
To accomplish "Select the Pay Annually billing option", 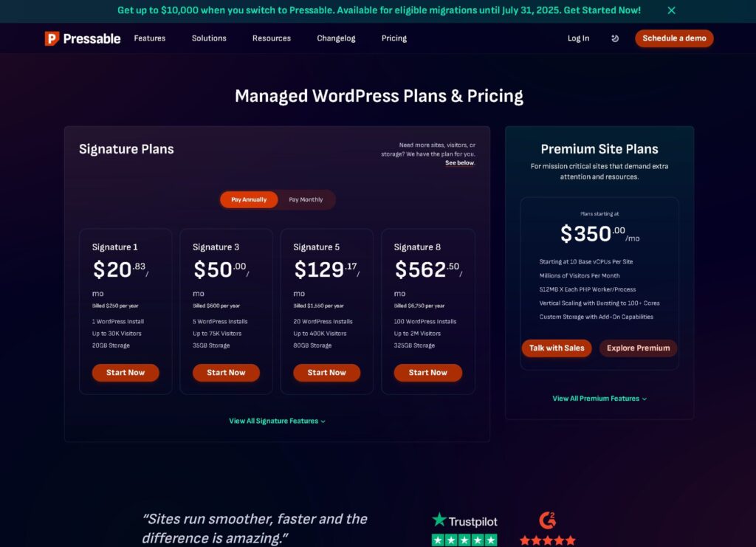I will click(x=249, y=199).
